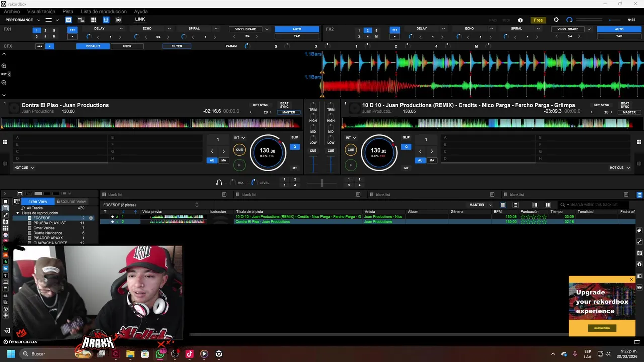The height and width of the screenshot is (362, 644).
Task: Hit the CUE button on deck 1
Action: (x=239, y=150)
